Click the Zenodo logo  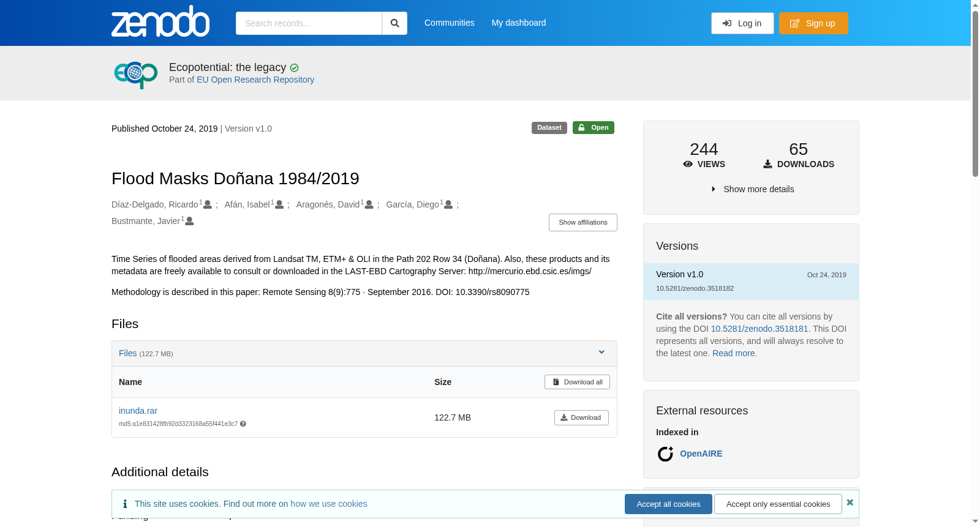(x=160, y=21)
